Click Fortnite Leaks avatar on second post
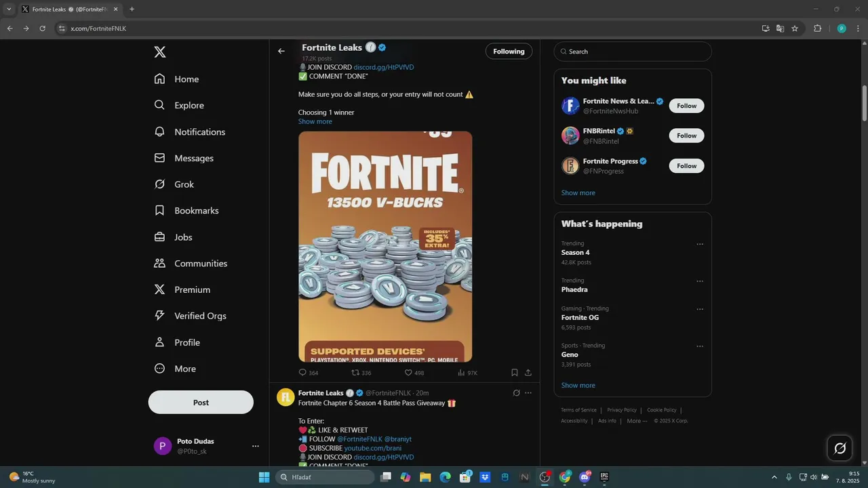 [x=285, y=397]
